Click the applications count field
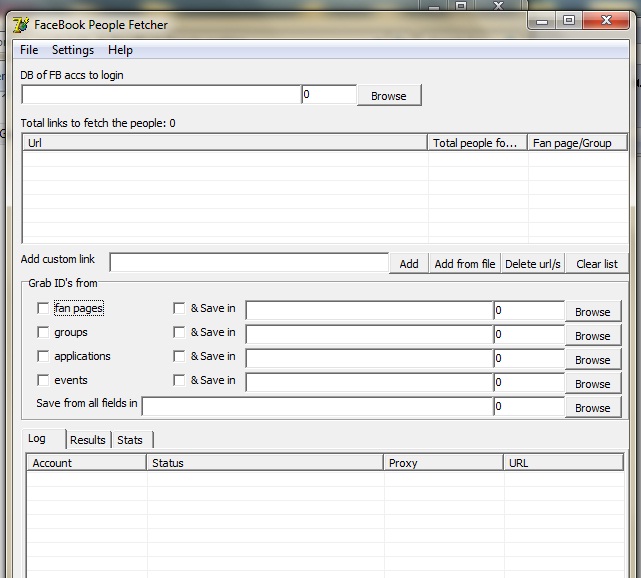Image resolution: width=641 pixels, height=578 pixels. pyautogui.click(x=529, y=358)
